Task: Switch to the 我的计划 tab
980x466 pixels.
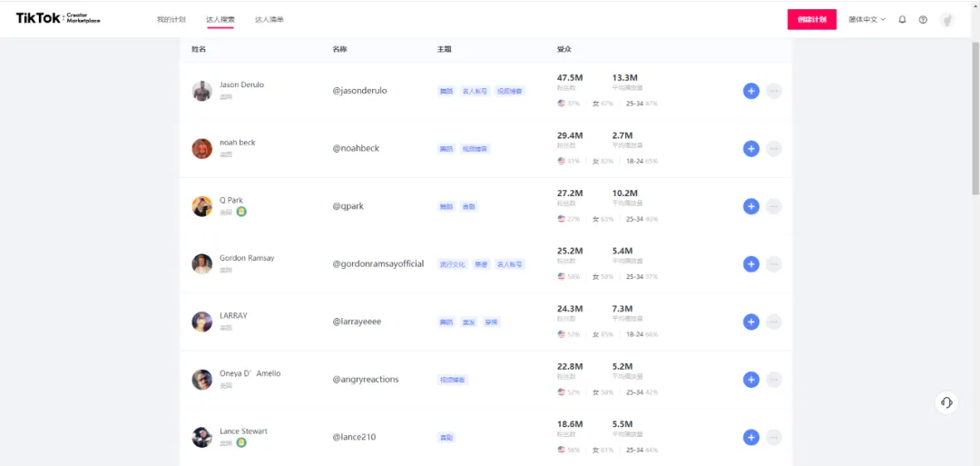Action: (x=171, y=19)
